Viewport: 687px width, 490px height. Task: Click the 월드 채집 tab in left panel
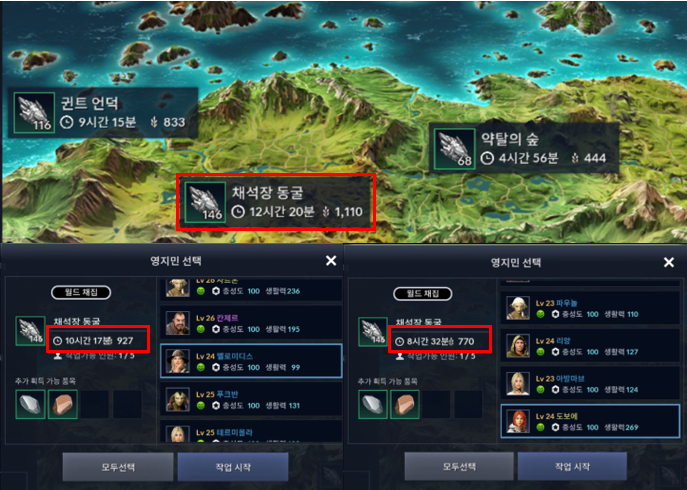pos(81,292)
